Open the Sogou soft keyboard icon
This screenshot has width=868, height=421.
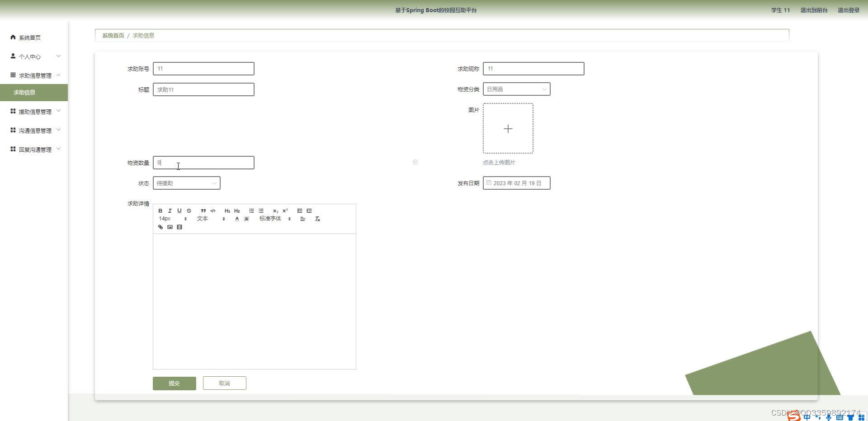click(x=840, y=417)
